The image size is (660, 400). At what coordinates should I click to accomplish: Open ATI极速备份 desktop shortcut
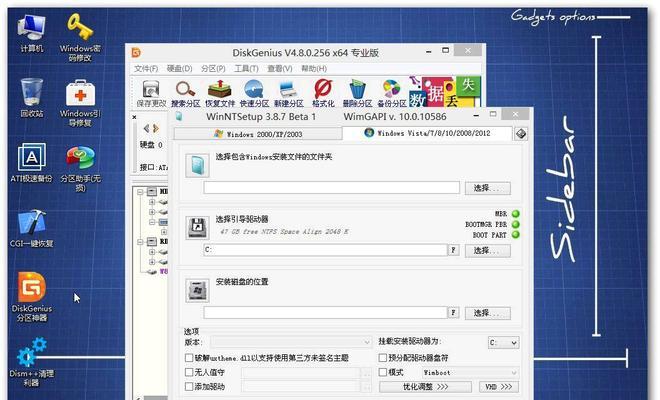click(32, 163)
